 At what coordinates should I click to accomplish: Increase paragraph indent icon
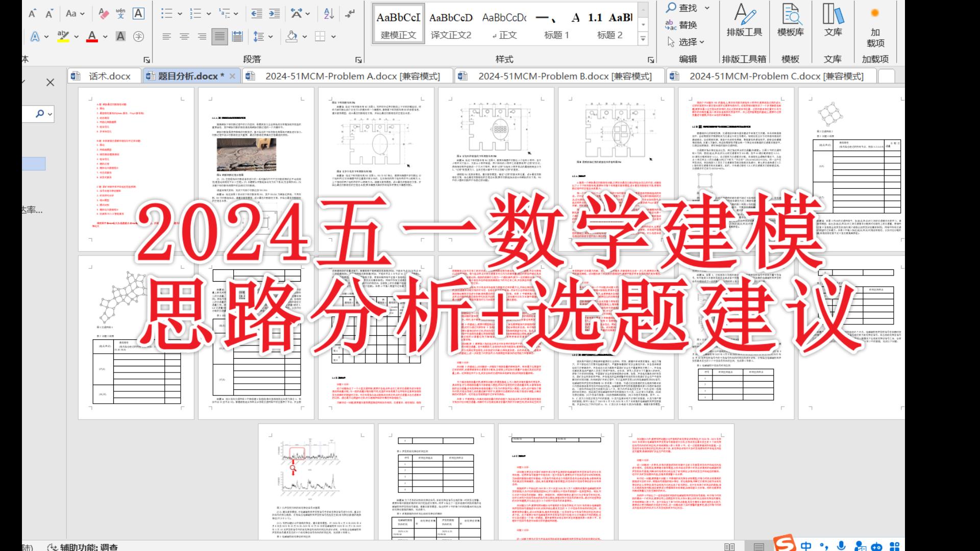pos(275,14)
